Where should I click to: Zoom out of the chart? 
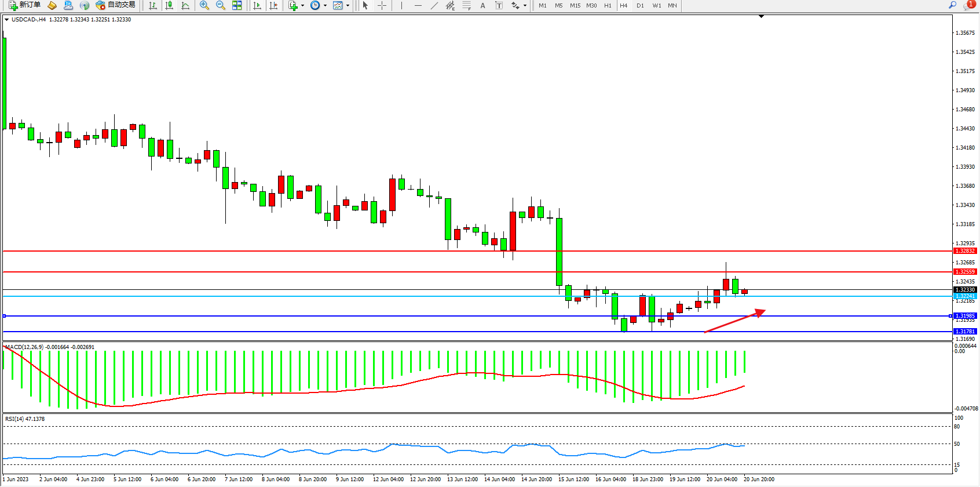[x=221, y=5]
